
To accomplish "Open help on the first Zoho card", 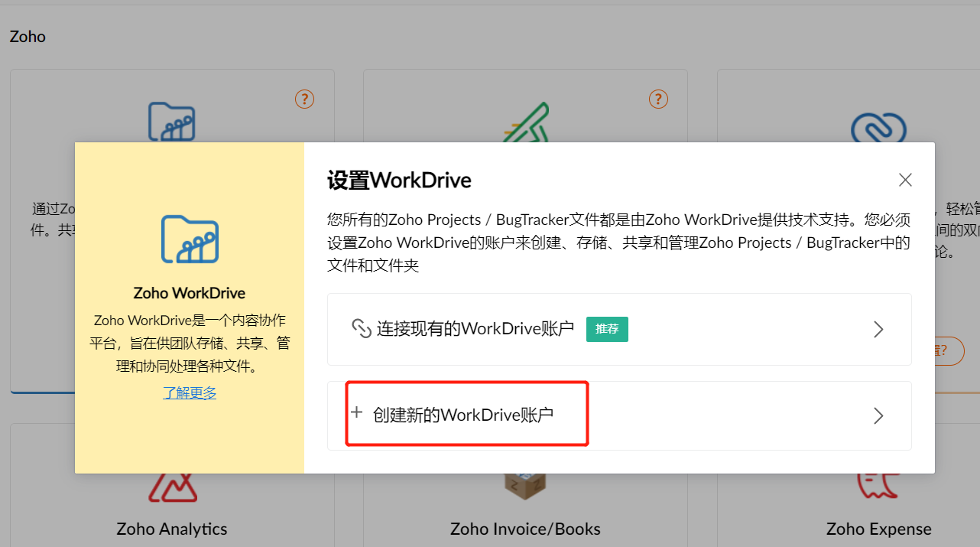I will tap(304, 99).
